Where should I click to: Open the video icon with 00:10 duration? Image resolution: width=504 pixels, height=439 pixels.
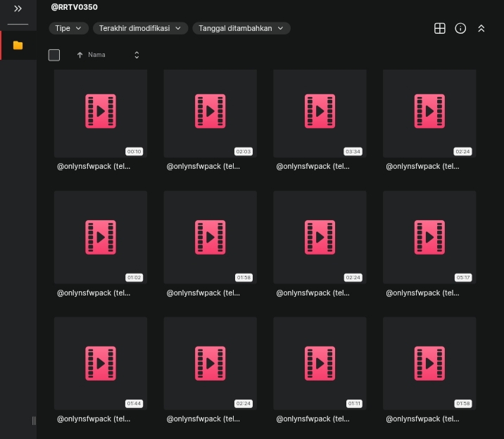click(101, 111)
